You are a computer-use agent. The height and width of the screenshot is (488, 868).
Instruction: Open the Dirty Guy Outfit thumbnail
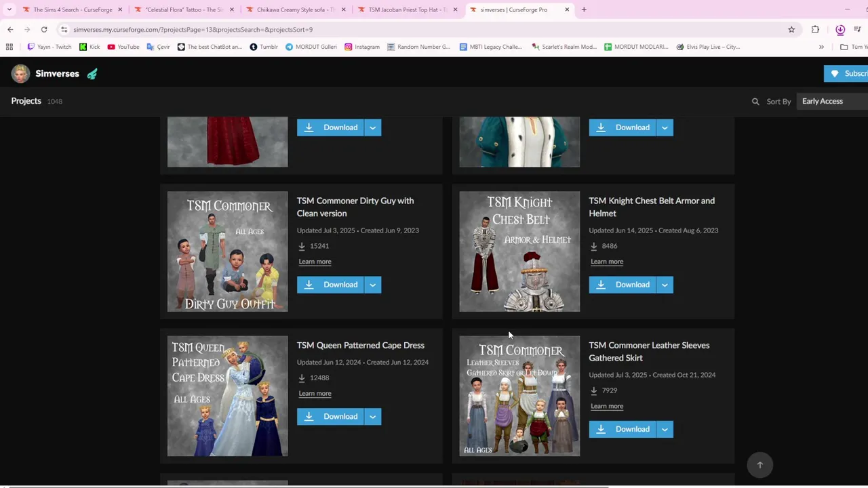pos(228,251)
